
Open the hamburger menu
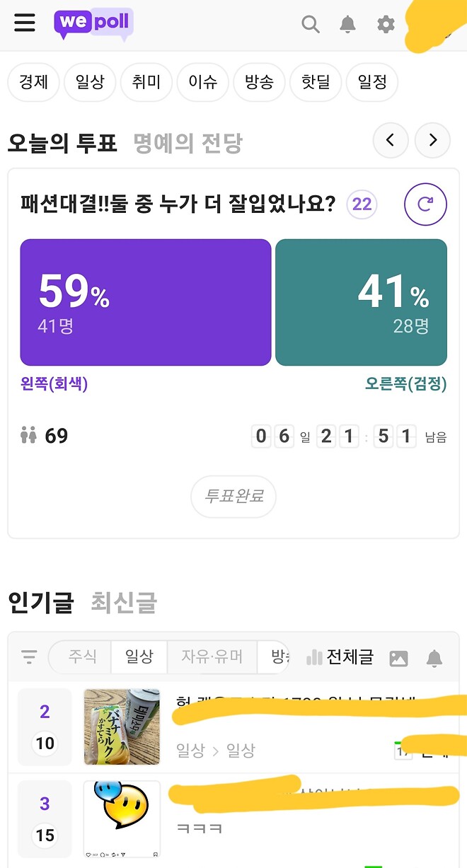tap(25, 23)
